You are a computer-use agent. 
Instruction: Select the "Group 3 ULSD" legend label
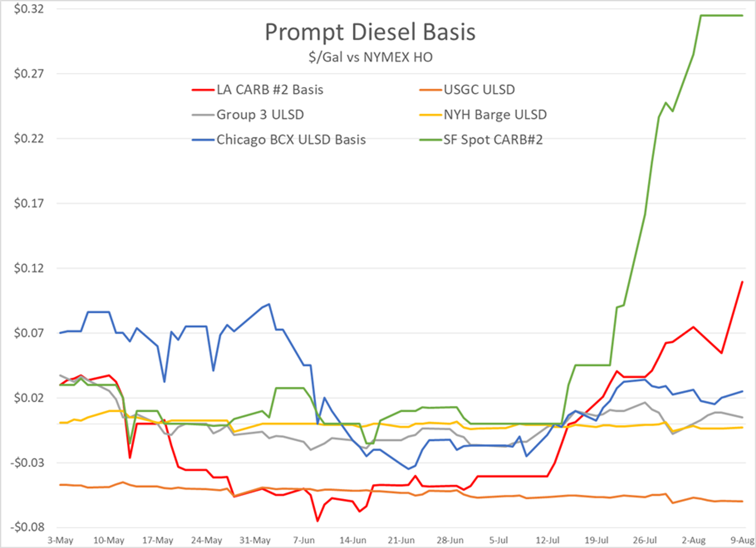coord(260,115)
